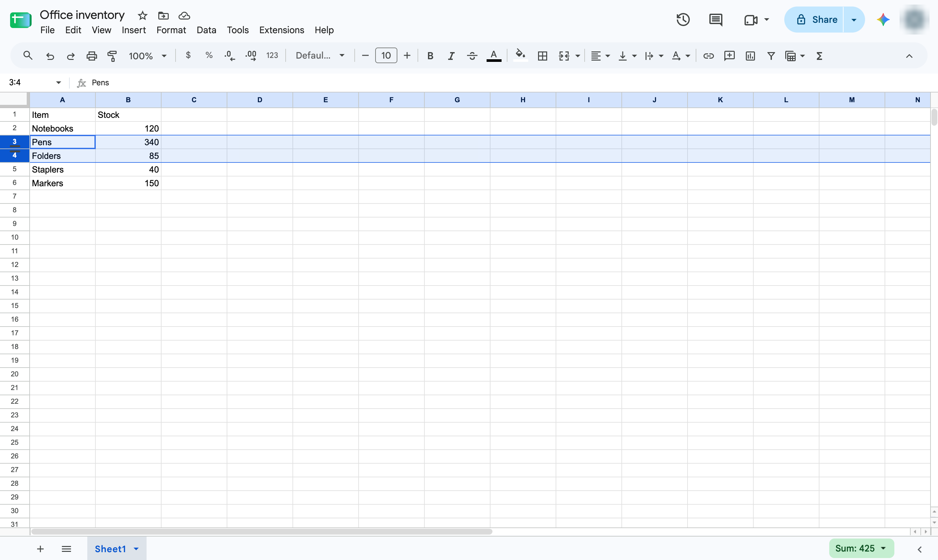The image size is (938, 560).
Task: Click the Gemini sparkle icon
Action: [x=883, y=20]
